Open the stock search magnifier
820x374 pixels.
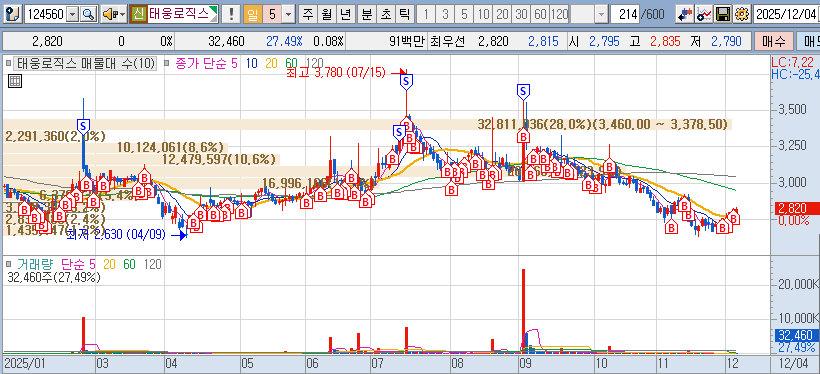[x=89, y=14]
